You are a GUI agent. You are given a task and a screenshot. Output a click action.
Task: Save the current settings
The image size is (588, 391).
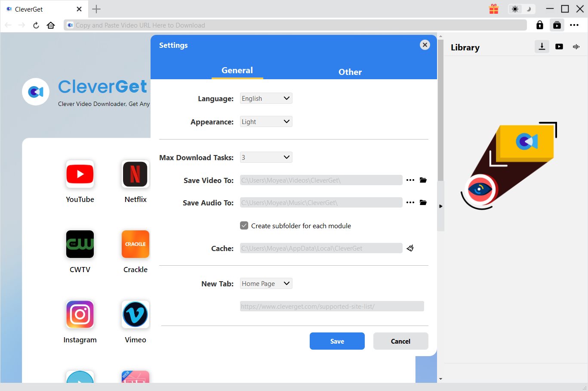(337, 341)
